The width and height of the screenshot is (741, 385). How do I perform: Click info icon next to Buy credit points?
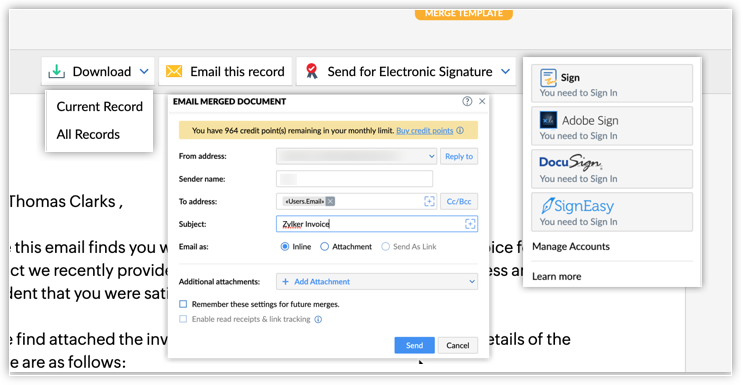[x=460, y=130]
